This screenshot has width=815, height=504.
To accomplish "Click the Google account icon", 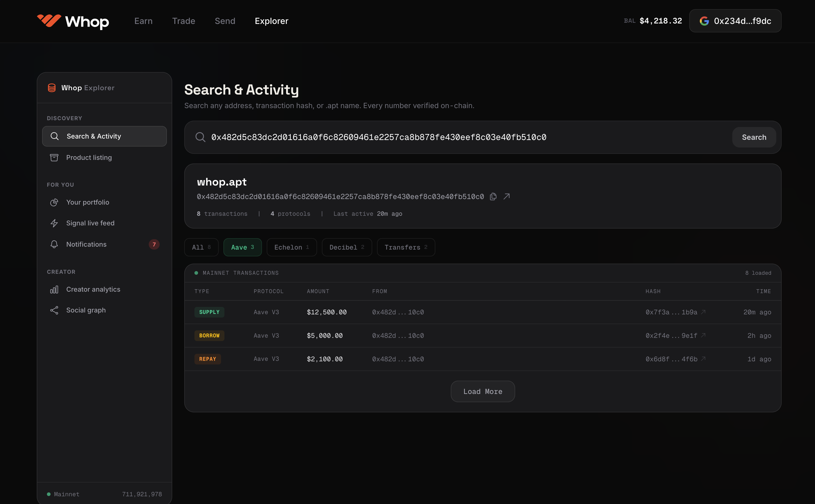I will [704, 21].
